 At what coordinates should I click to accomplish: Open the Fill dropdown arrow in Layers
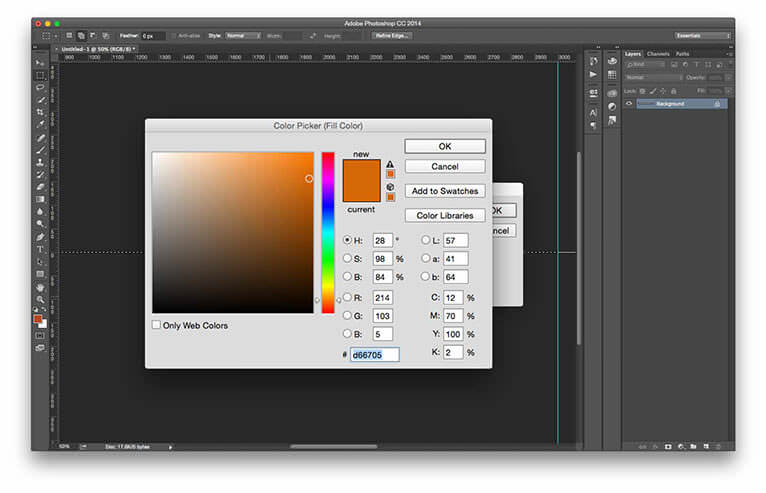728,91
